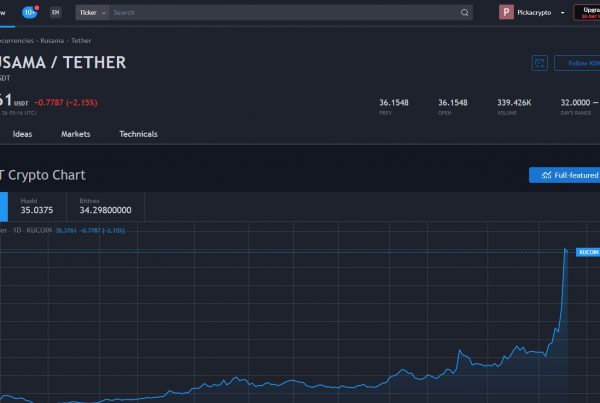Switch to the Ideas tab
This screenshot has width=600, height=403.
tap(22, 134)
